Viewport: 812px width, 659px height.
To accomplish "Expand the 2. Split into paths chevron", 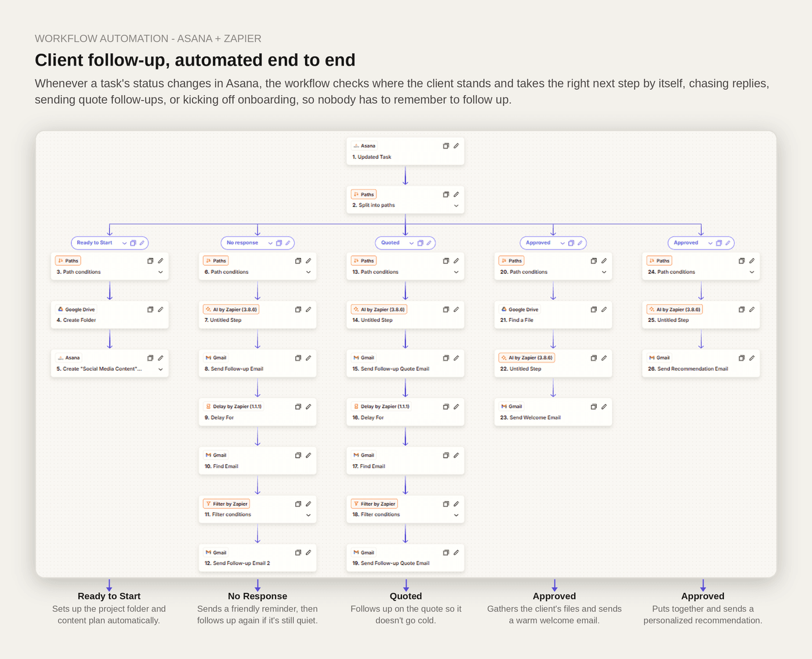I will pyautogui.click(x=456, y=205).
